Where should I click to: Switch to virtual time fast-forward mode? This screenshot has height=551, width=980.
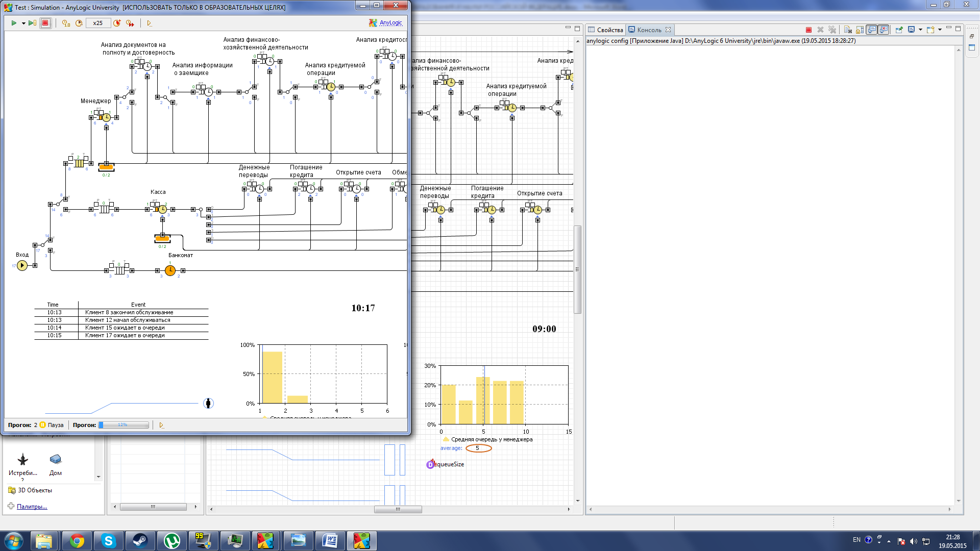click(x=130, y=23)
